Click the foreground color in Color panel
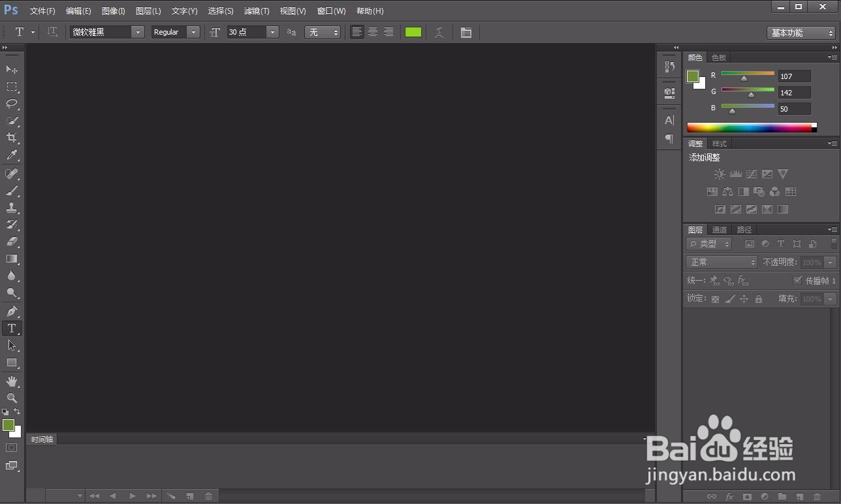The width and height of the screenshot is (841, 504). pyautogui.click(x=693, y=76)
